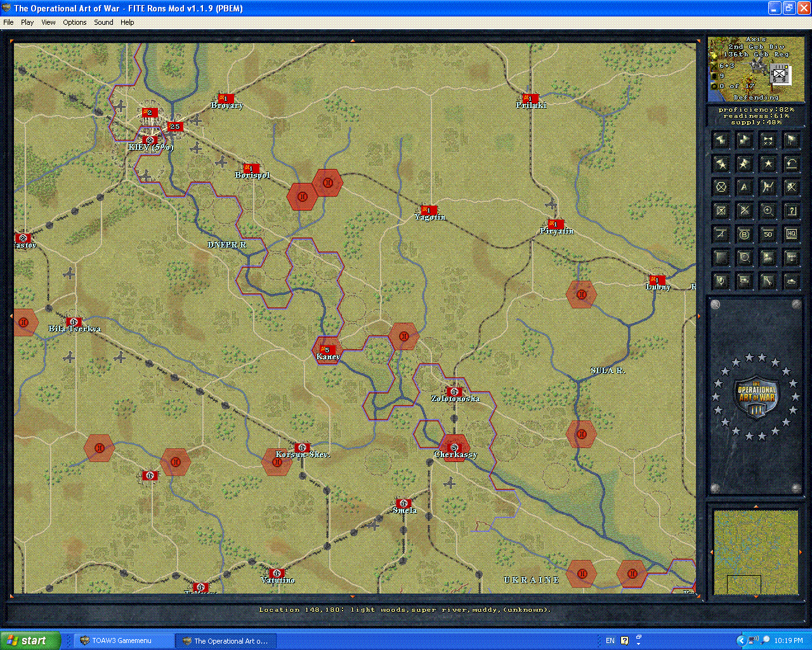This screenshot has width=812, height=650.
Task: Click the minimap's top scroll arrow
Action: click(756, 507)
